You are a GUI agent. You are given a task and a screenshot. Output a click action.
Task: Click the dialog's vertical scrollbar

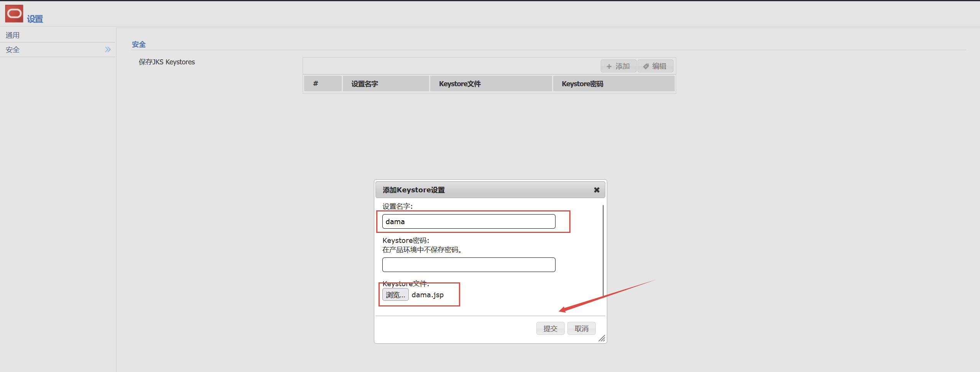[603, 251]
